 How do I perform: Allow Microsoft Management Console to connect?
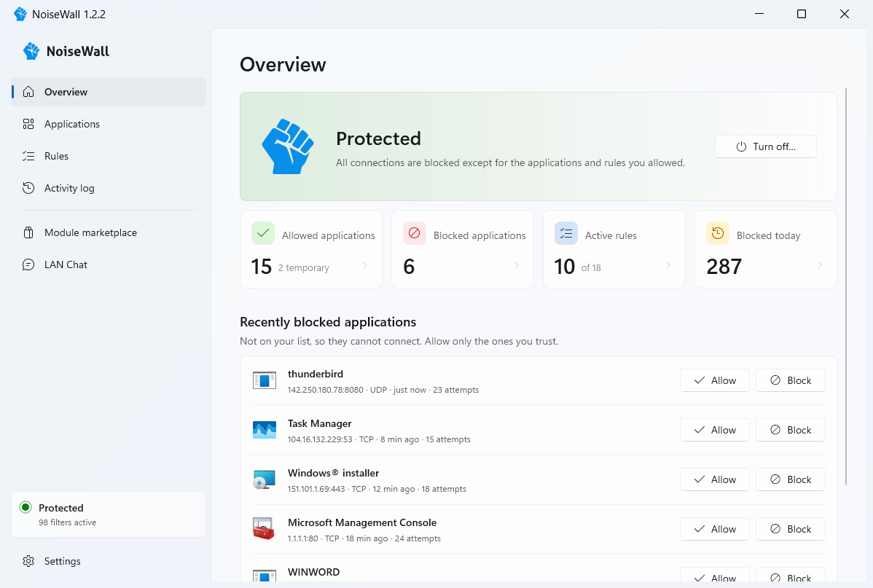(715, 529)
